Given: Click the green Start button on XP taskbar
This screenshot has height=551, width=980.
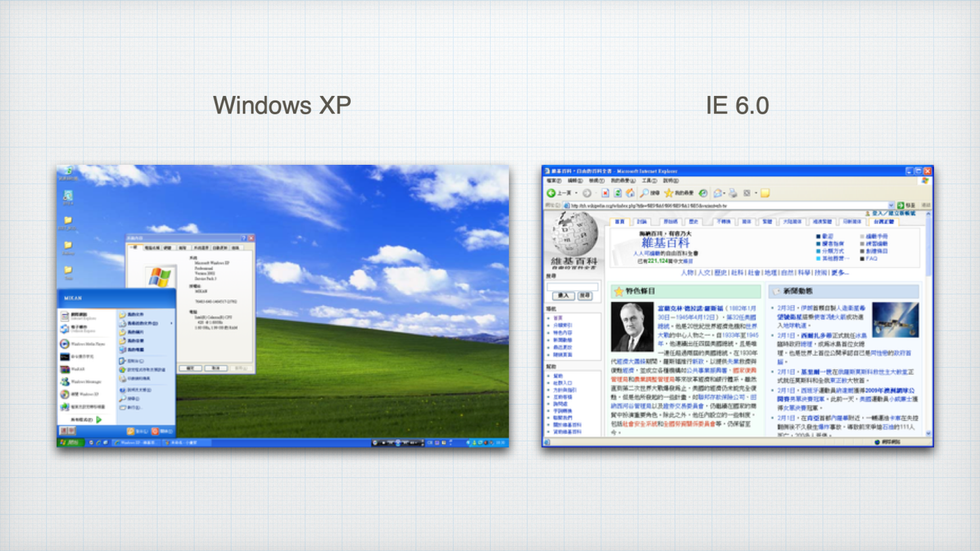Looking at the screenshot, I should (70, 443).
